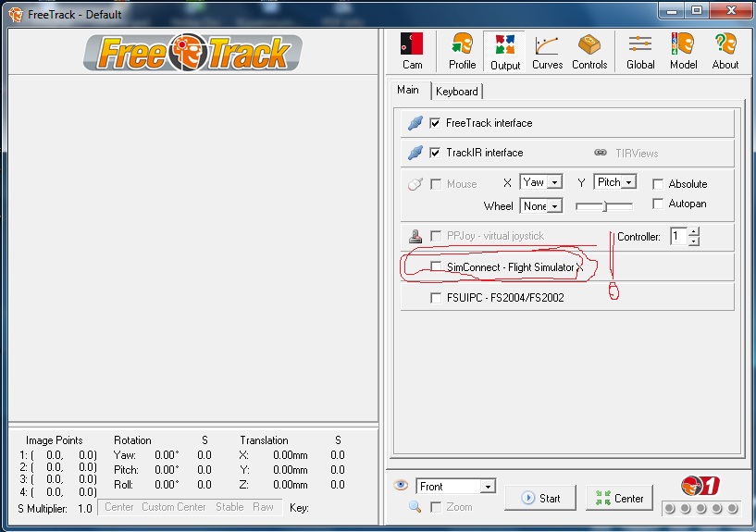Click the fifth tracking point indicator
756x532 pixels.
tap(732, 508)
